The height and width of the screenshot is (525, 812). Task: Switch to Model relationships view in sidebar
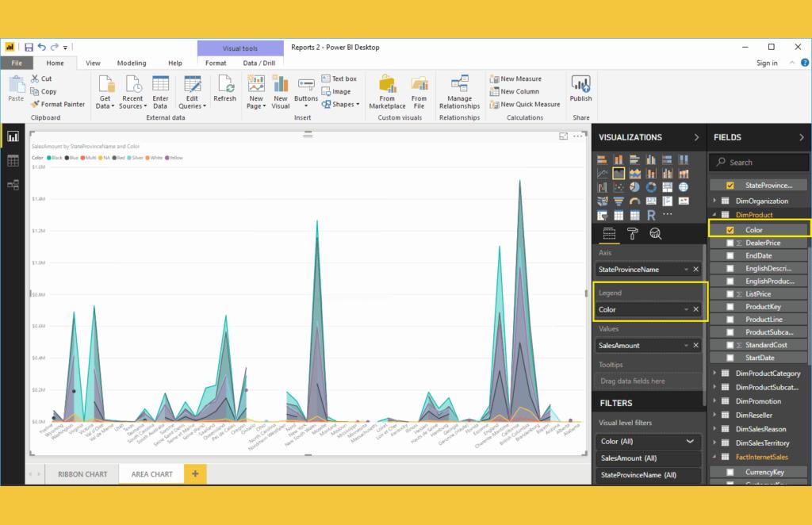[x=13, y=185]
